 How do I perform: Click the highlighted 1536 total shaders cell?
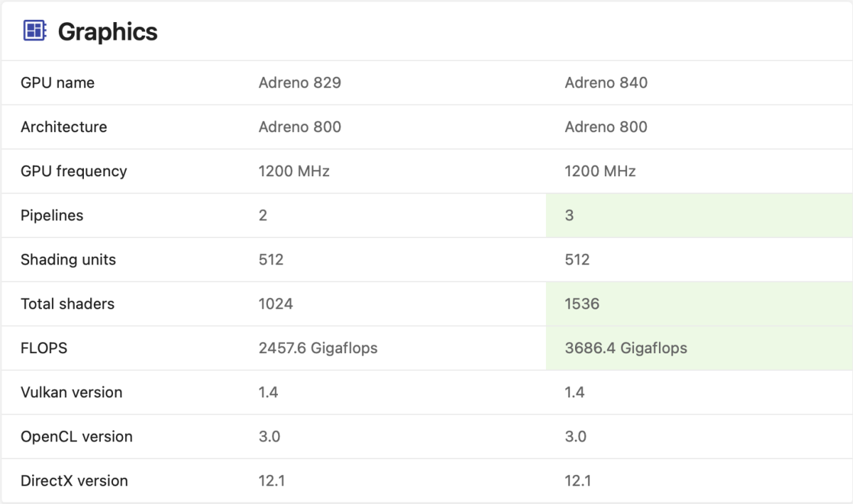582,304
